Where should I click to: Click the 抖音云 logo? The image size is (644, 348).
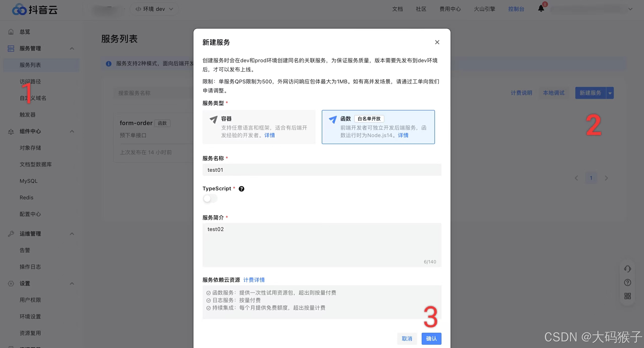pyautogui.click(x=34, y=9)
